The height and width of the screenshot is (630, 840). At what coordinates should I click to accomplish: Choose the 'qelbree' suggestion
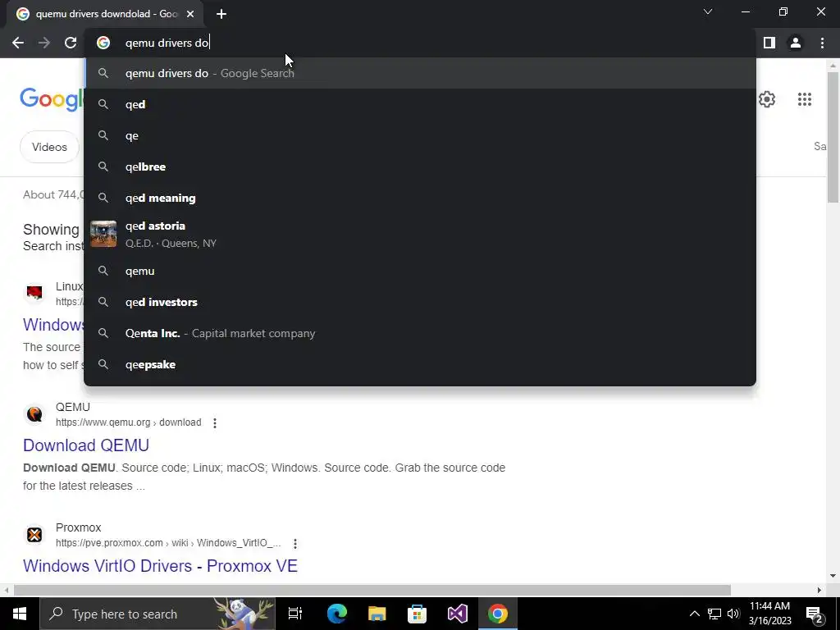coord(420,167)
